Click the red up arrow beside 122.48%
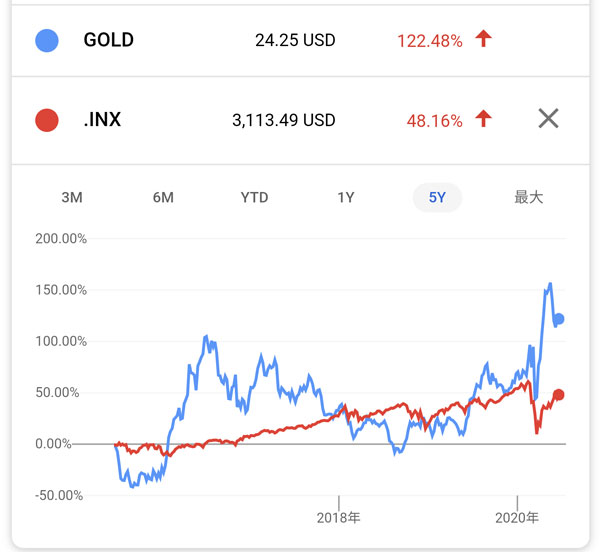The width and height of the screenshot is (600, 552). 484,40
